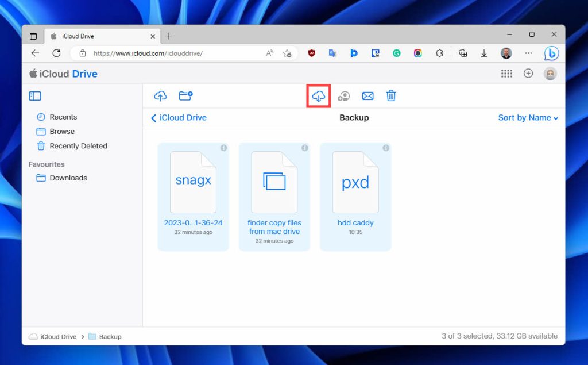Share selected files with people icon

coord(343,96)
